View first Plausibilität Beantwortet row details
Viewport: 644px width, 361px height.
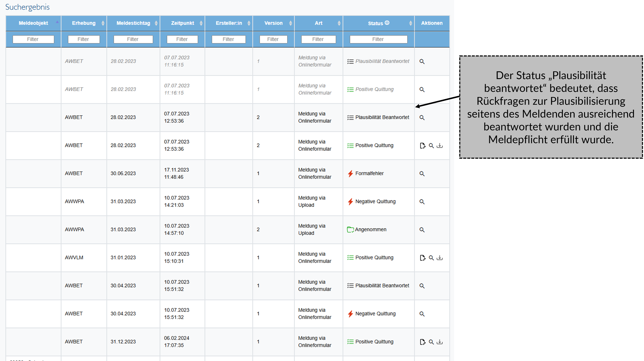(422, 62)
